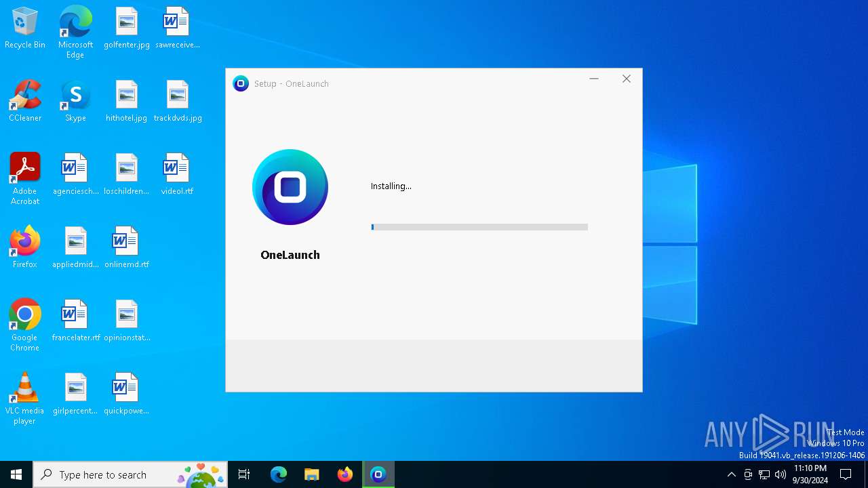Select the opinionstat image file icon
Image resolution: width=868 pixels, height=488 pixels.
(127, 321)
